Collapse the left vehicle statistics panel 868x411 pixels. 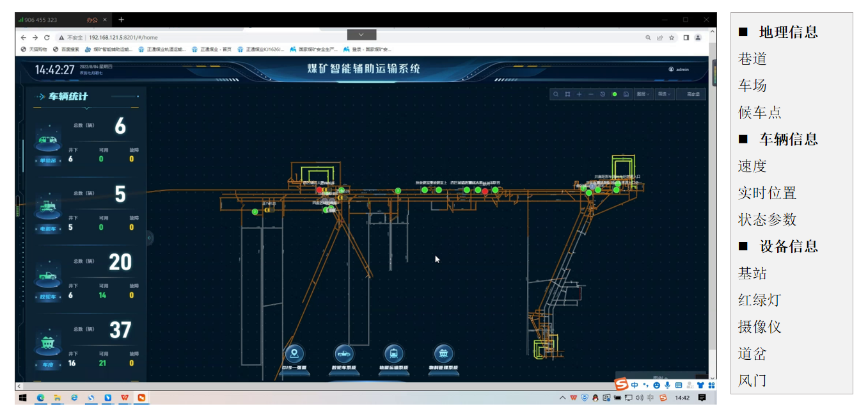150,238
